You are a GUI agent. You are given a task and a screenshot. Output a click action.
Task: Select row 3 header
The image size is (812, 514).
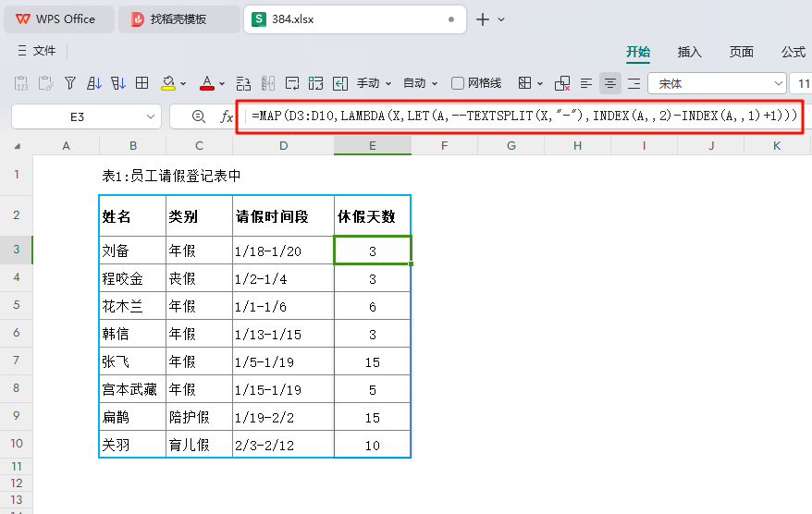(x=16, y=250)
